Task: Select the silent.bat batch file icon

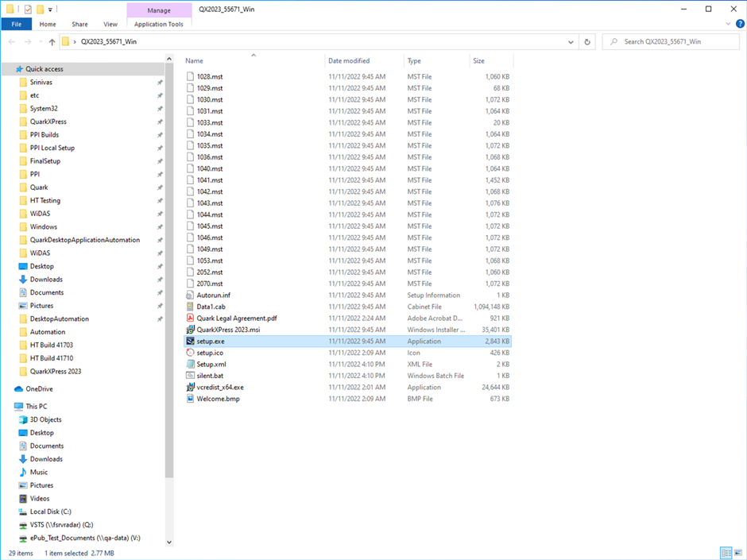Action: point(190,376)
